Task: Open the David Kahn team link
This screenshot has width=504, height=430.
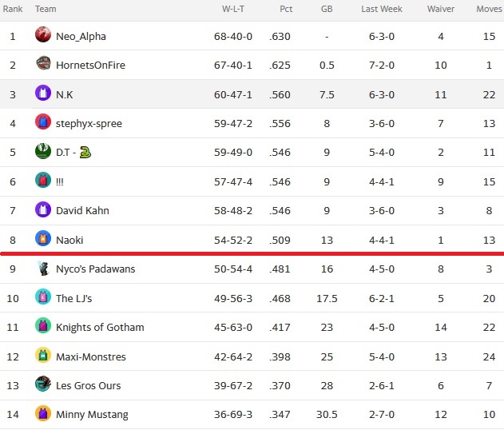Action: click(82, 211)
